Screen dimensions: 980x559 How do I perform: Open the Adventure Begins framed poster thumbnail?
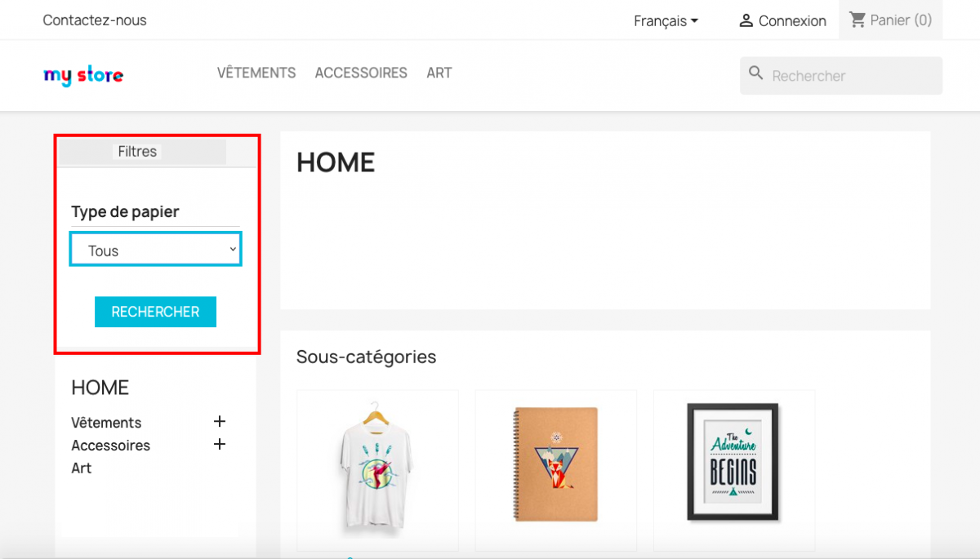[x=733, y=462]
